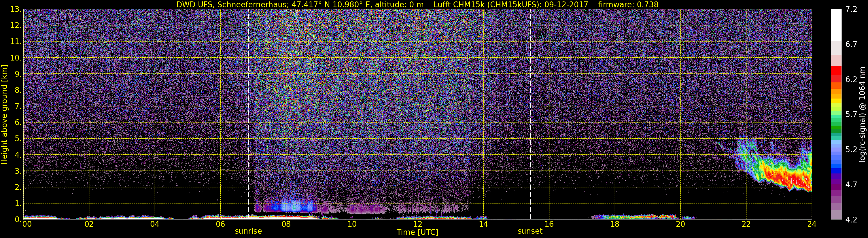
Task: Click the x-axis tick label 16
Action: tap(549, 224)
